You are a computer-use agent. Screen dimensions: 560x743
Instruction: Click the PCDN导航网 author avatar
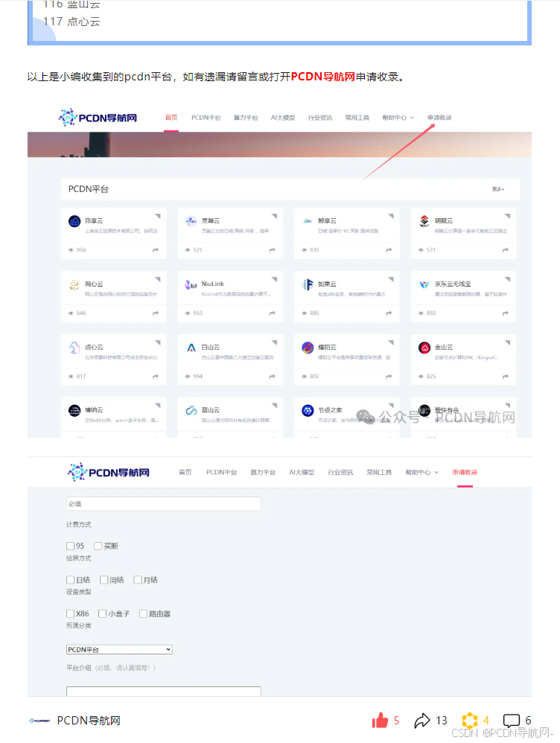[39, 721]
